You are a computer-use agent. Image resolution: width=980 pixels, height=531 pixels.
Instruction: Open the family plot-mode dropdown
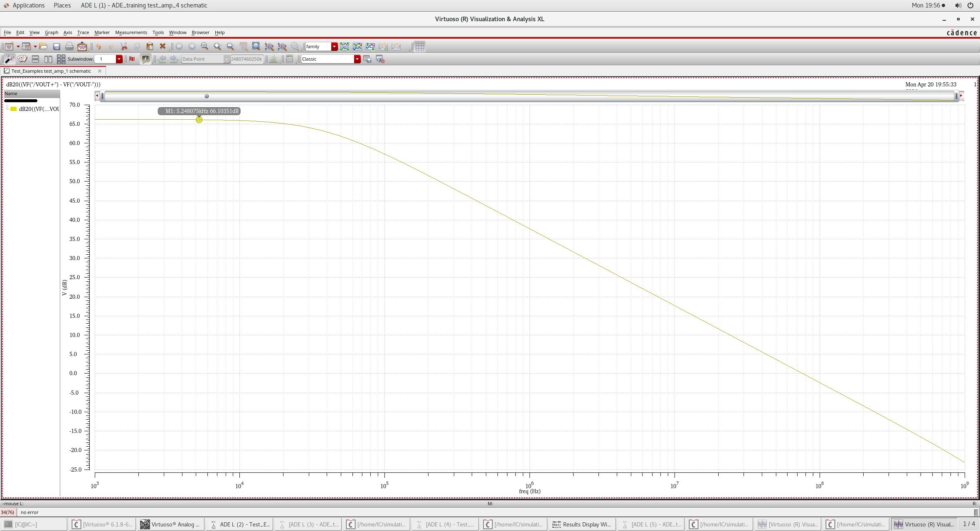point(334,47)
